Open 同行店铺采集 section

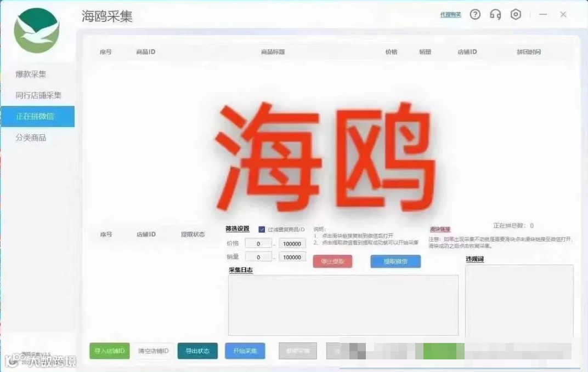pos(38,95)
